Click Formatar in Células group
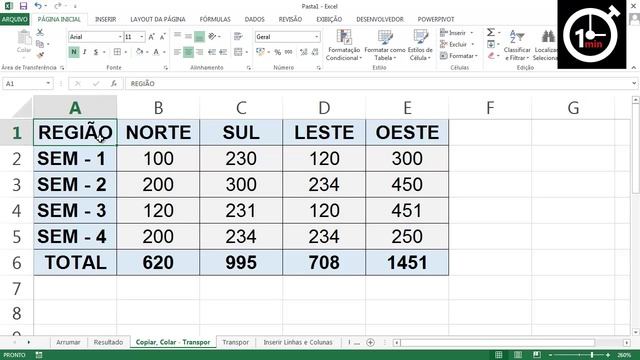 [x=459, y=56]
